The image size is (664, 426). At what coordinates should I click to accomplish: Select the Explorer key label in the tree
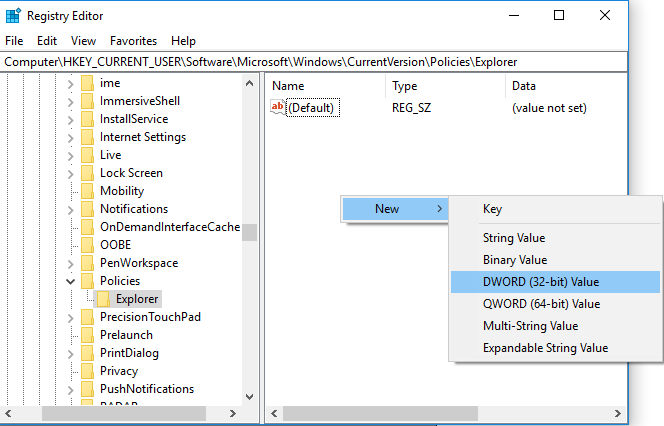coord(137,299)
